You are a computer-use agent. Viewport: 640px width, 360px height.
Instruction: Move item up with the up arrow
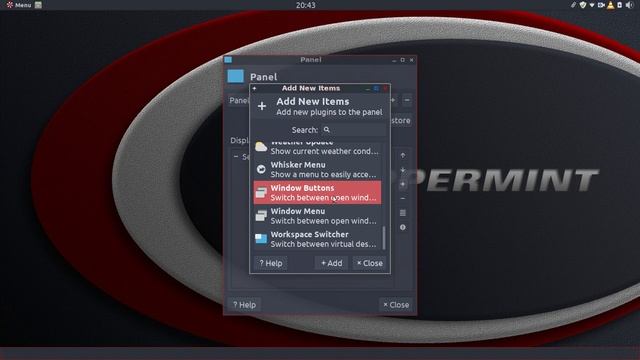tap(403, 156)
